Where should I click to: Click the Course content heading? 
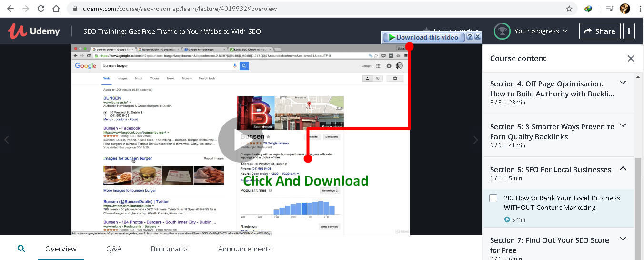click(x=518, y=59)
